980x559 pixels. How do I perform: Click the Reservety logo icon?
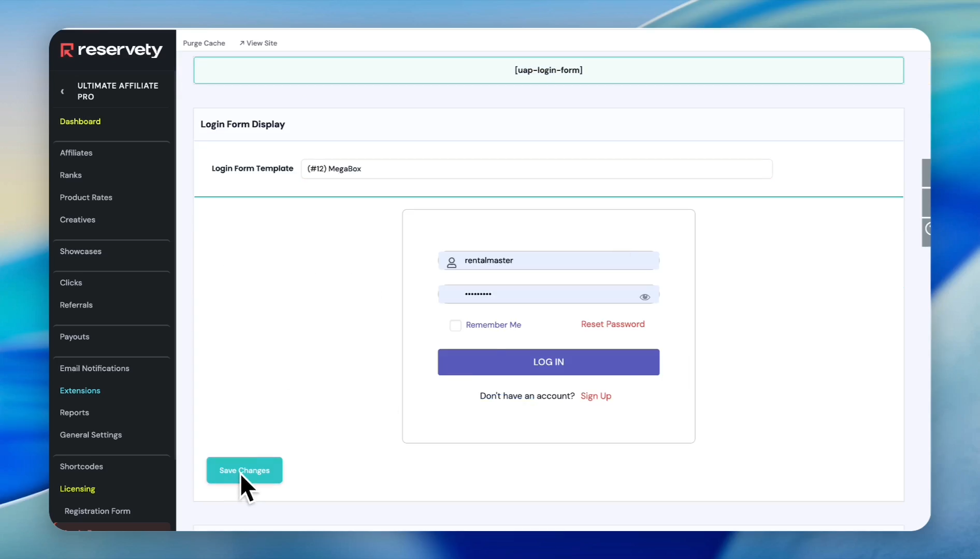tap(67, 50)
